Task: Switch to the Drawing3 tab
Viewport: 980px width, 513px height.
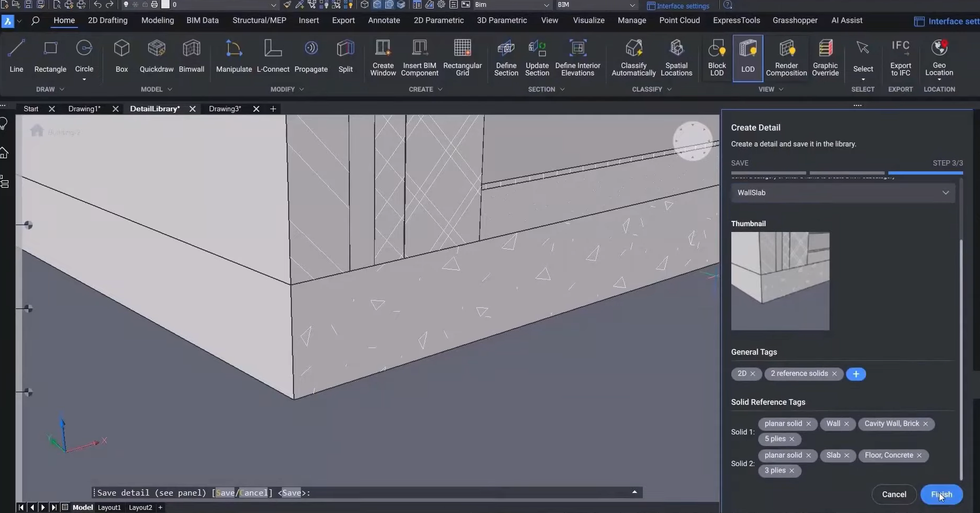Action: (x=225, y=109)
